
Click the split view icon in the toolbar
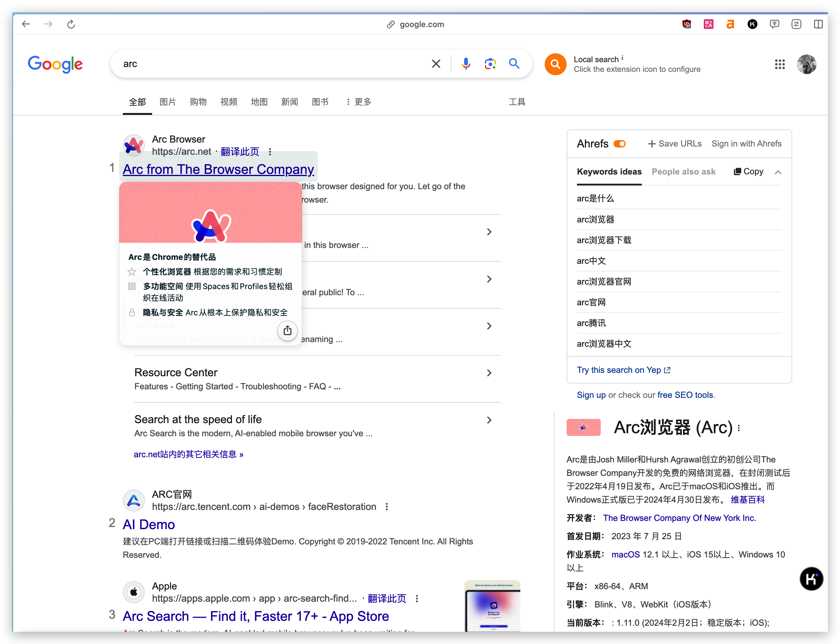pos(819,24)
